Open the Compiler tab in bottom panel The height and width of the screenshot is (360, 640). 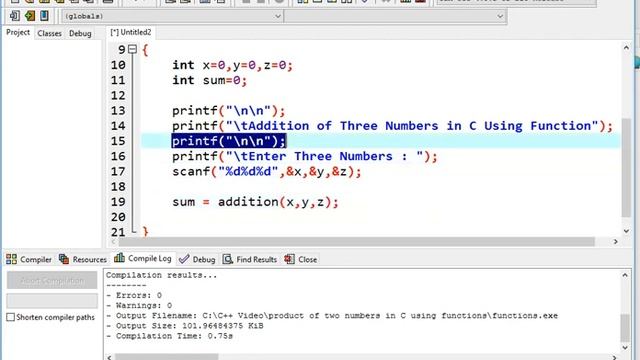(x=29, y=259)
